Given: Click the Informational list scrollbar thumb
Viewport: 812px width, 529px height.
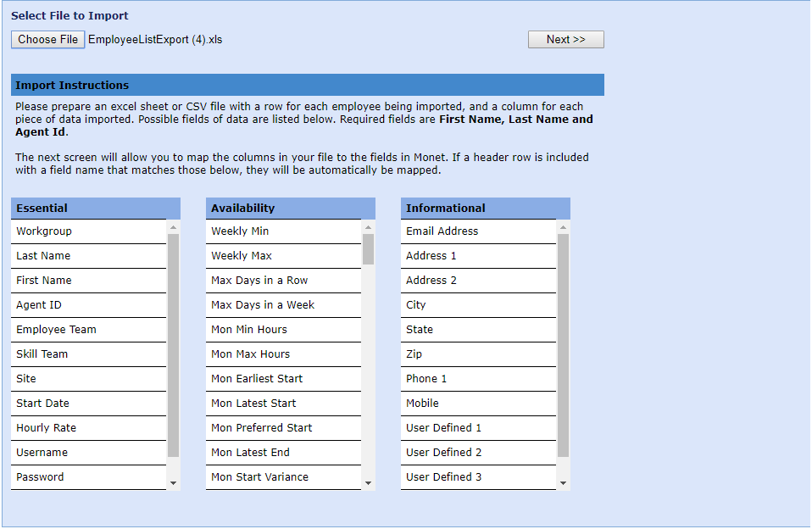Looking at the screenshot, I should coord(563,344).
